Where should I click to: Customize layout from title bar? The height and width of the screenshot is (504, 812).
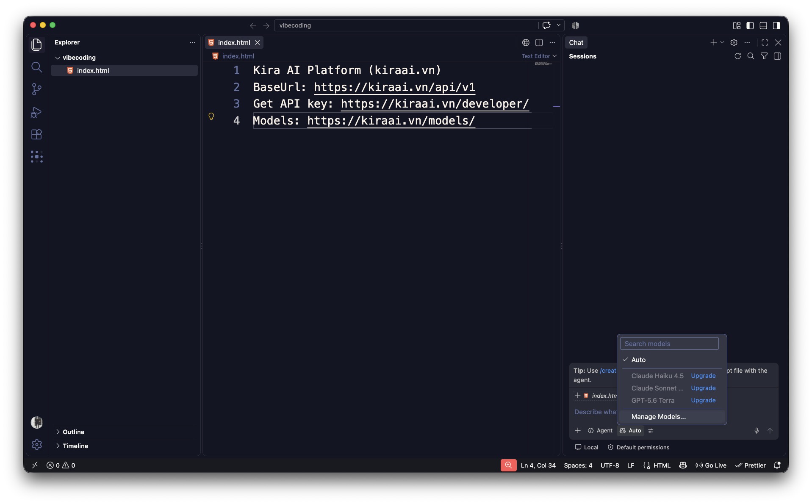point(737,25)
